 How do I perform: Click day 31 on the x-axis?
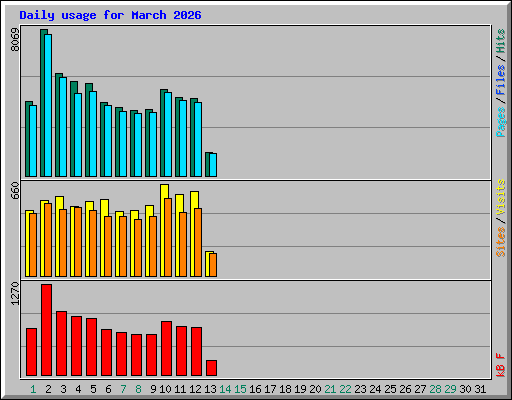coord(480,389)
